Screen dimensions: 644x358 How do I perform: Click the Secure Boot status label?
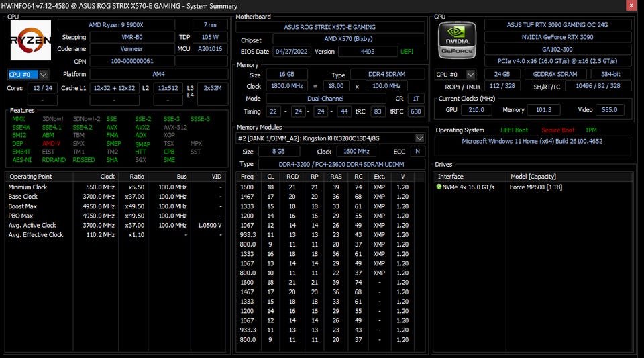coord(558,130)
